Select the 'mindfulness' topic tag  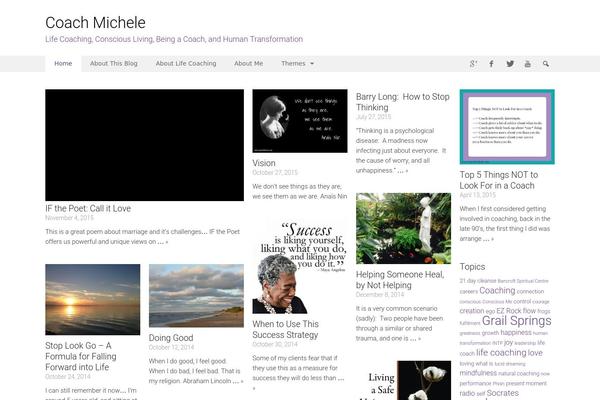478,373
